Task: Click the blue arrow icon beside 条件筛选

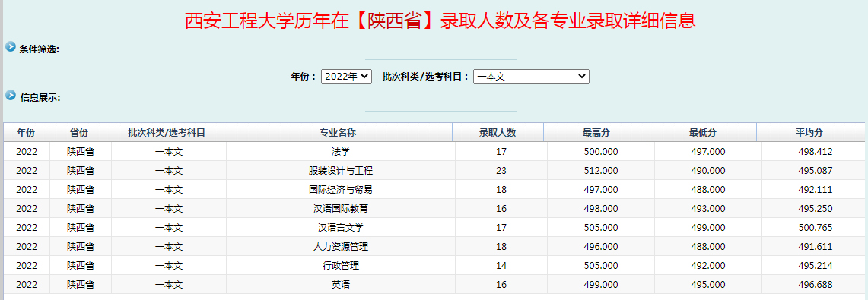Action: [x=11, y=46]
